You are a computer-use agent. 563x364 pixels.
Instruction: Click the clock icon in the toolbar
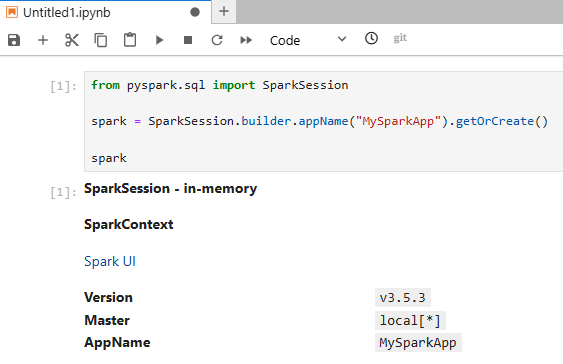(x=371, y=38)
